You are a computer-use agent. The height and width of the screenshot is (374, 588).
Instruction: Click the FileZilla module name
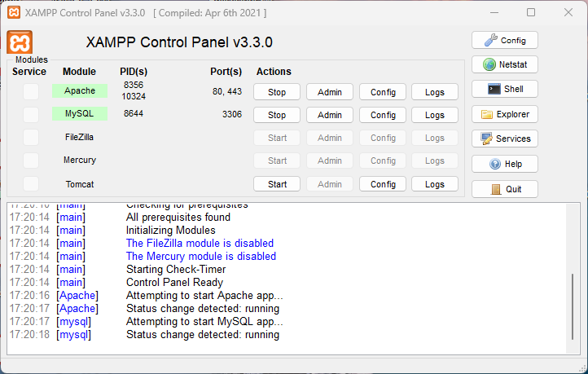(79, 137)
